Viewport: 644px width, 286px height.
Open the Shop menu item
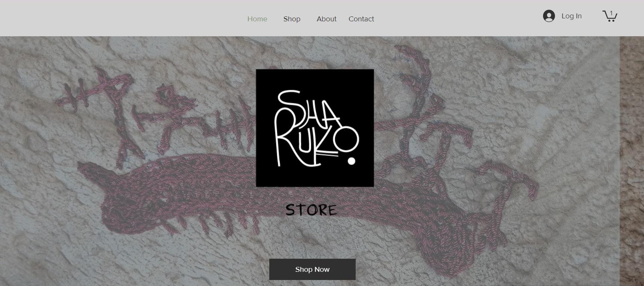(x=292, y=19)
